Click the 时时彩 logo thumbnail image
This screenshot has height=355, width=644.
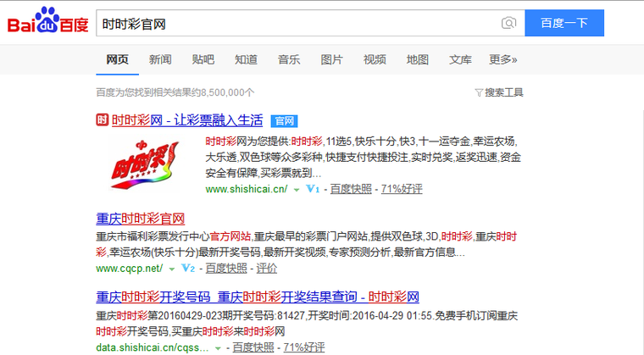pos(144,164)
